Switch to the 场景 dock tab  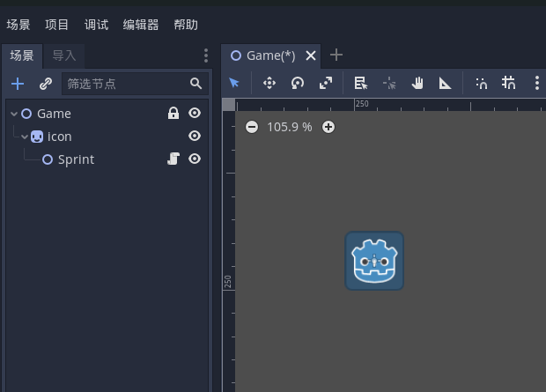pyautogui.click(x=22, y=55)
